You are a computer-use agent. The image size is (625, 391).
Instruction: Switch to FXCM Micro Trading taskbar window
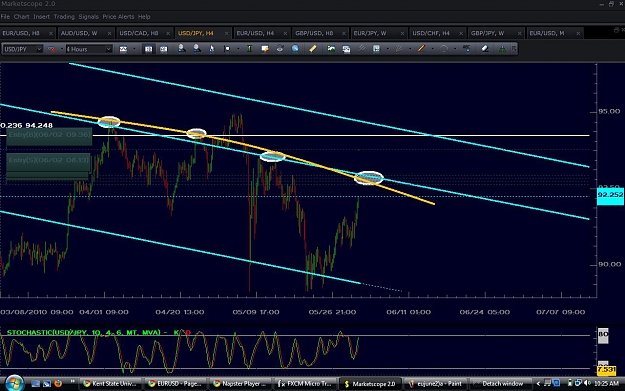click(305, 384)
